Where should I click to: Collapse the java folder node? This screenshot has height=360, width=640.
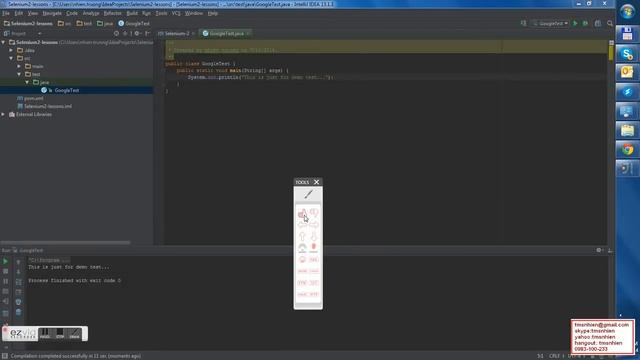coord(27,82)
